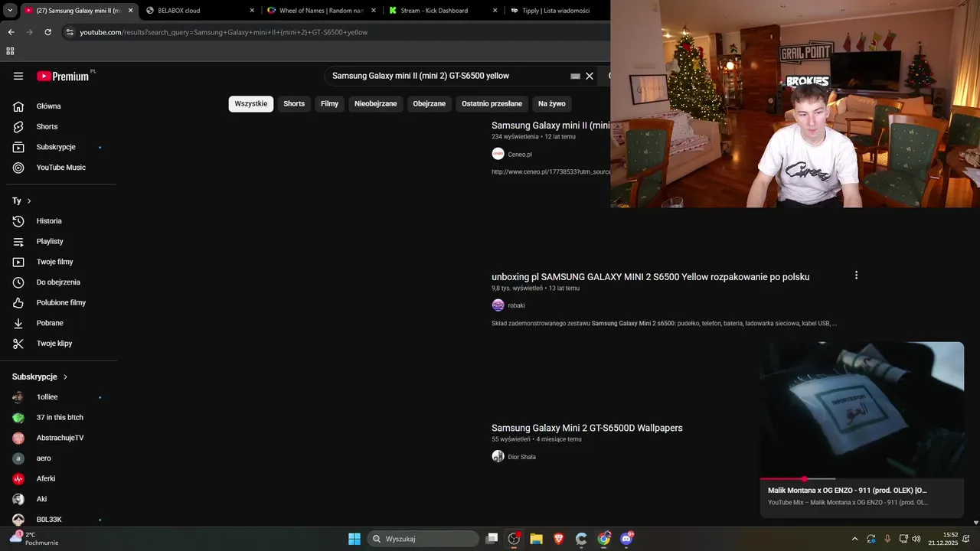This screenshot has height=551, width=980.
Task: Open the volume control in system tray
Action: (x=916, y=539)
